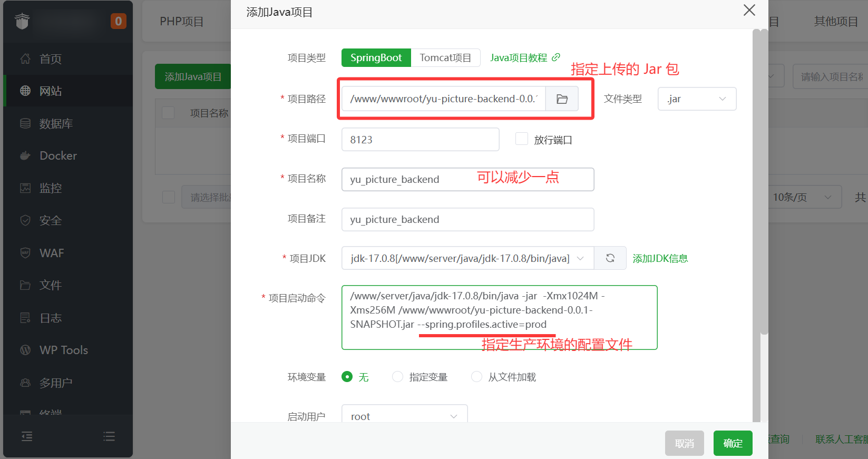
Task: Go to the database section icon
Action: [x=25, y=124]
